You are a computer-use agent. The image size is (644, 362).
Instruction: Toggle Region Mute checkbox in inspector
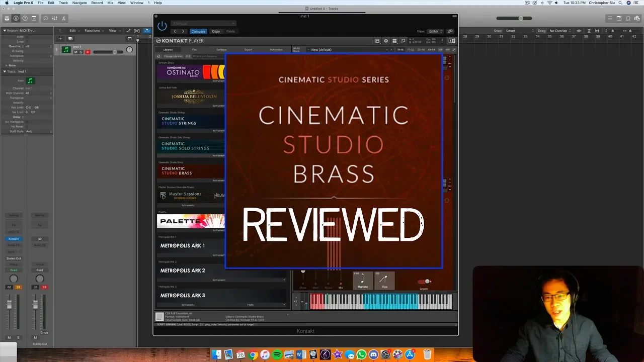(x=27, y=37)
